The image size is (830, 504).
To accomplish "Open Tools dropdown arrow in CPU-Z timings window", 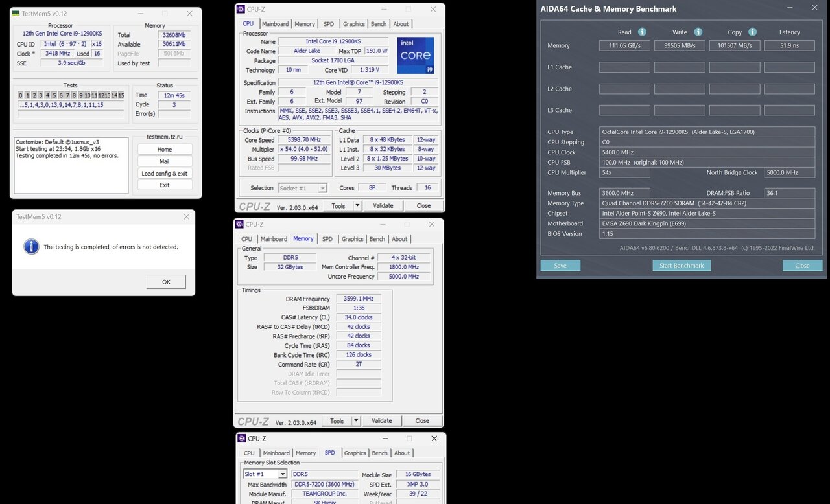I will (x=355, y=420).
